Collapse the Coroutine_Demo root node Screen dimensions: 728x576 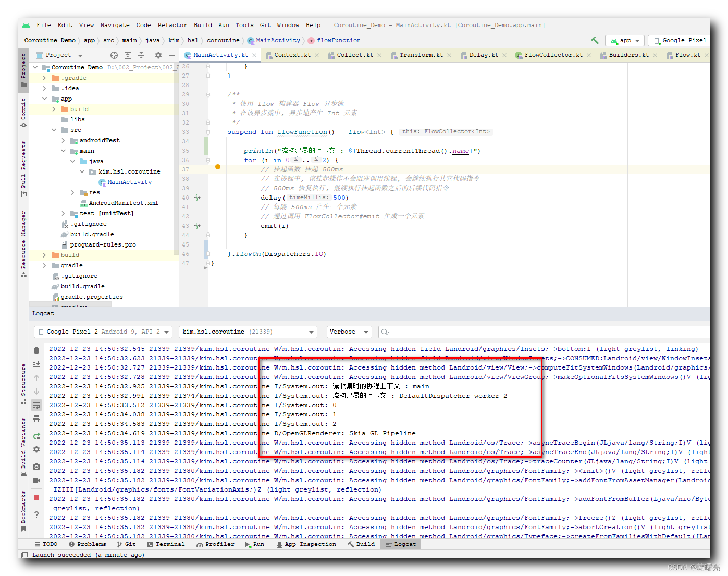click(x=35, y=67)
